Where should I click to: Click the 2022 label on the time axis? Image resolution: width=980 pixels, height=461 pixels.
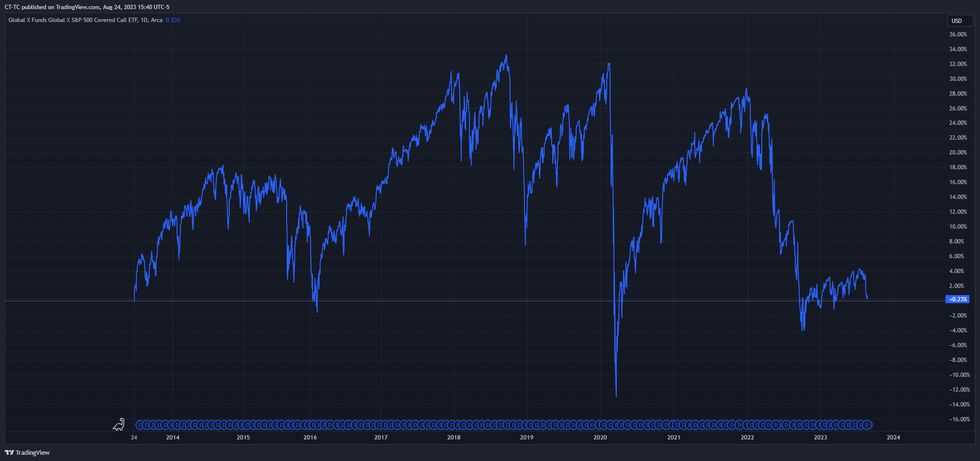747,438
